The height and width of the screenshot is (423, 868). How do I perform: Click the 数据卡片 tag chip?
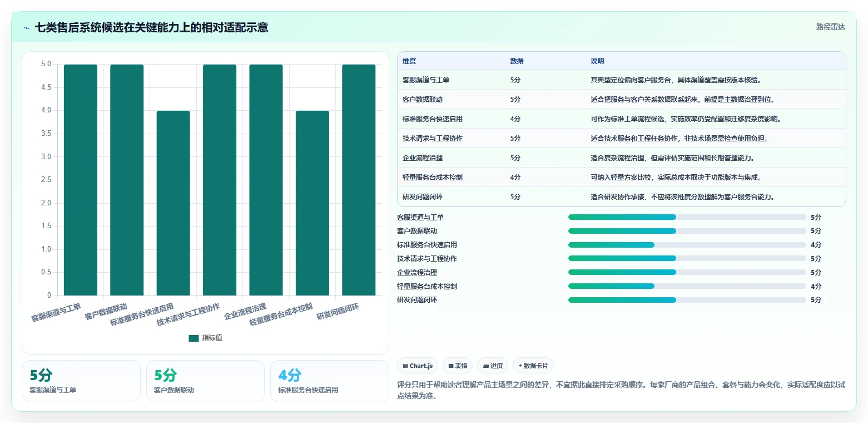click(533, 366)
